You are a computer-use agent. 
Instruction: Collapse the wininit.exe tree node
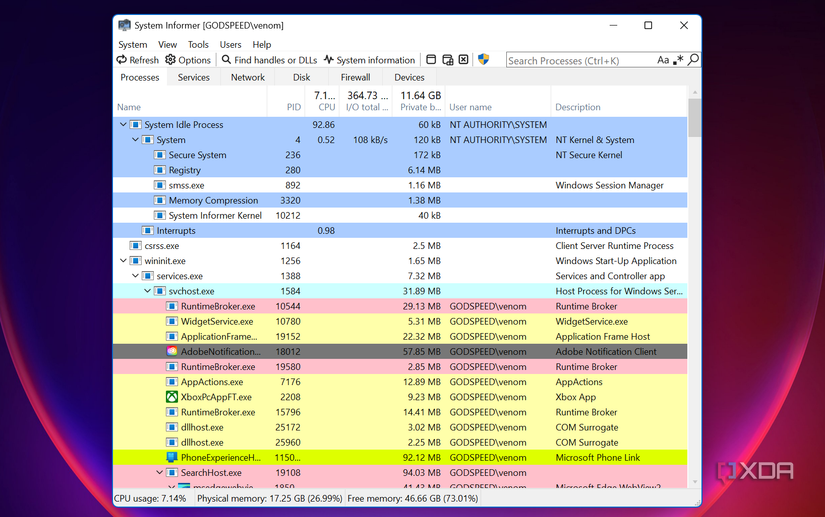click(123, 261)
